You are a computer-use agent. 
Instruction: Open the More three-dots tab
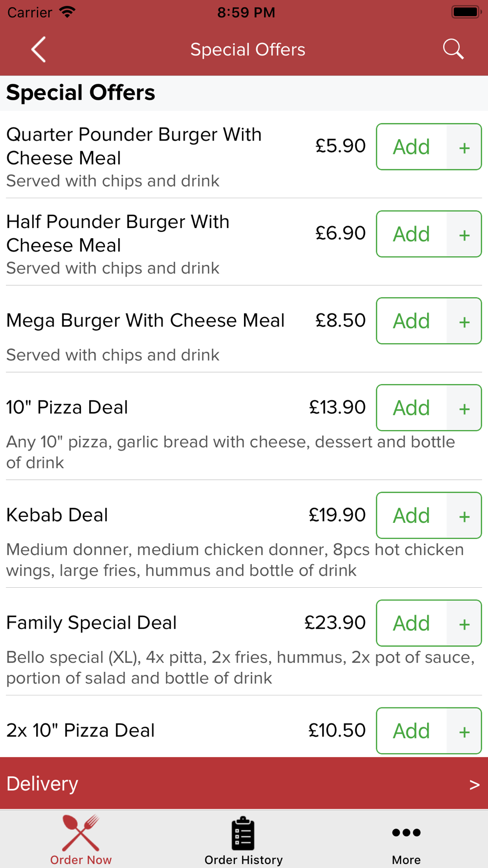(406, 840)
